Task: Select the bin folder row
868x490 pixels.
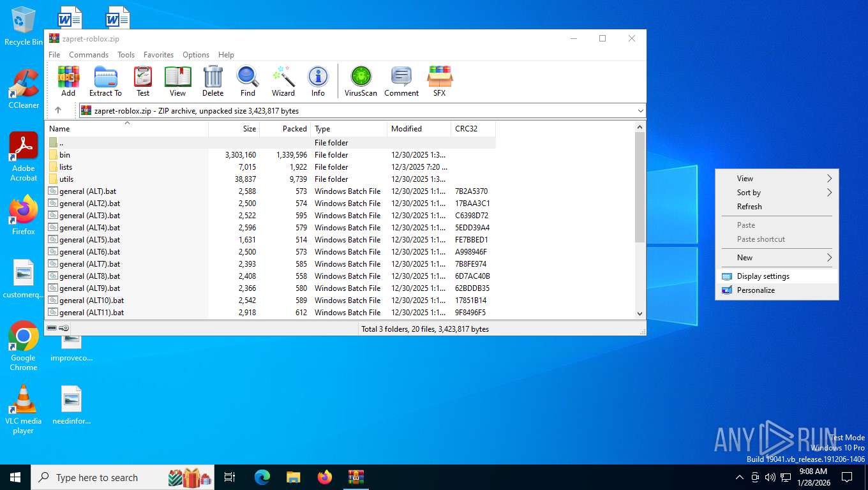Action: point(270,155)
